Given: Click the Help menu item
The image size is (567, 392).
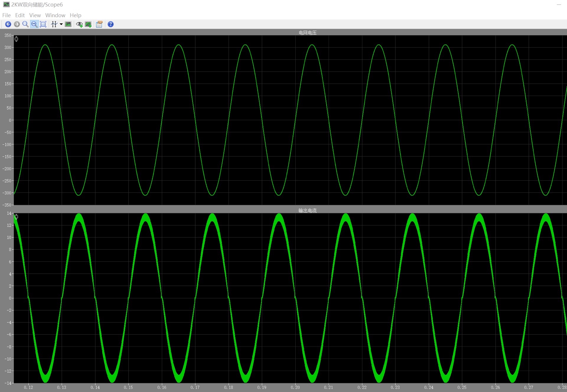Looking at the screenshot, I should click(75, 15).
